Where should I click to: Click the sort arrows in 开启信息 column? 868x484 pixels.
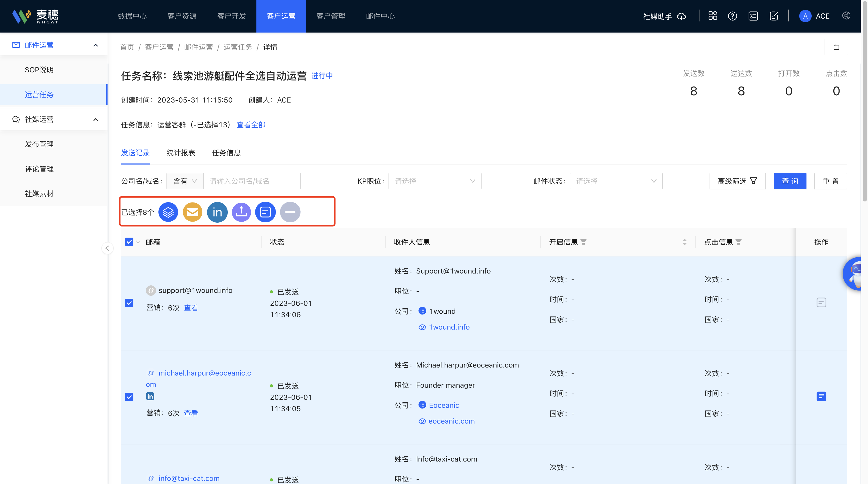pos(685,242)
